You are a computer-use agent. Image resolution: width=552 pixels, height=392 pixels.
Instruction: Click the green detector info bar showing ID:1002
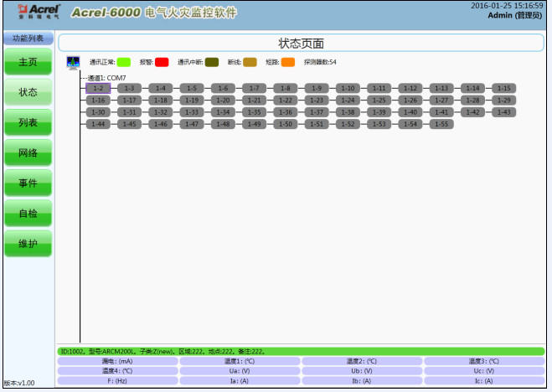(300, 352)
